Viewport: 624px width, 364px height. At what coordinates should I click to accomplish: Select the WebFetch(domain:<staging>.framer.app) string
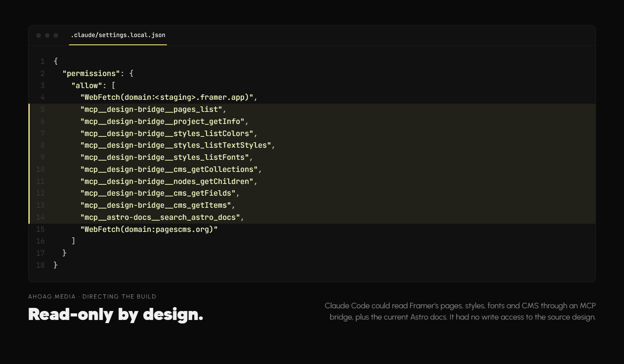tap(167, 97)
